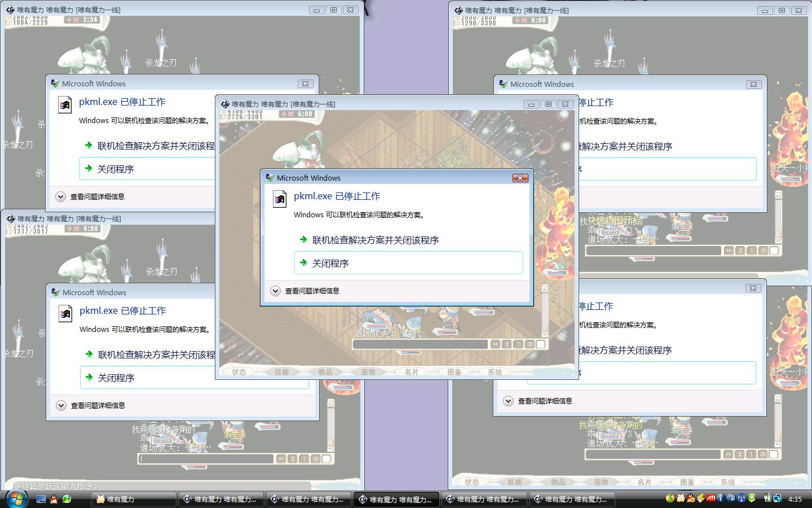
Task: Click horizontal-arrows chat icon in top-right game window
Action: point(729,251)
